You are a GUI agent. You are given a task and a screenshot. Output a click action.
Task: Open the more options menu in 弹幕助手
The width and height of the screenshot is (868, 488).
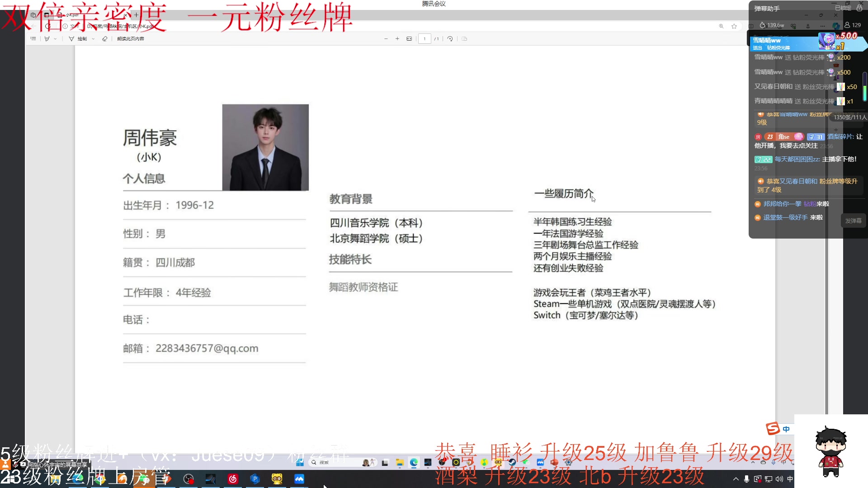[x=822, y=26]
